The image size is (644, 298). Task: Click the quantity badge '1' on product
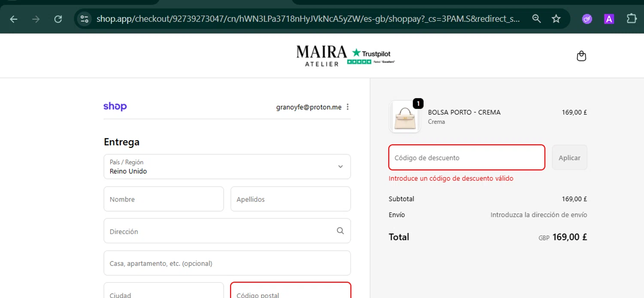[x=418, y=104]
